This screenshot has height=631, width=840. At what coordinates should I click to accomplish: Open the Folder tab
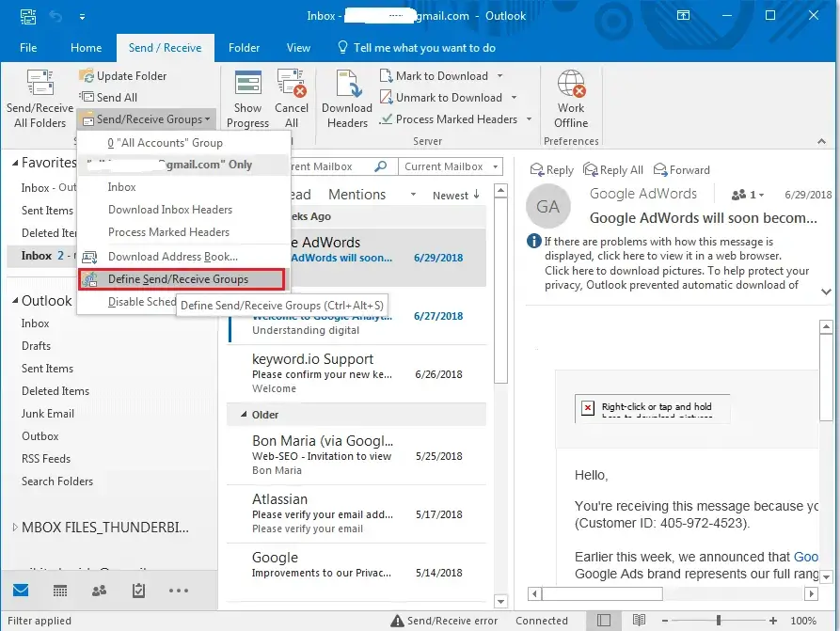(x=244, y=48)
